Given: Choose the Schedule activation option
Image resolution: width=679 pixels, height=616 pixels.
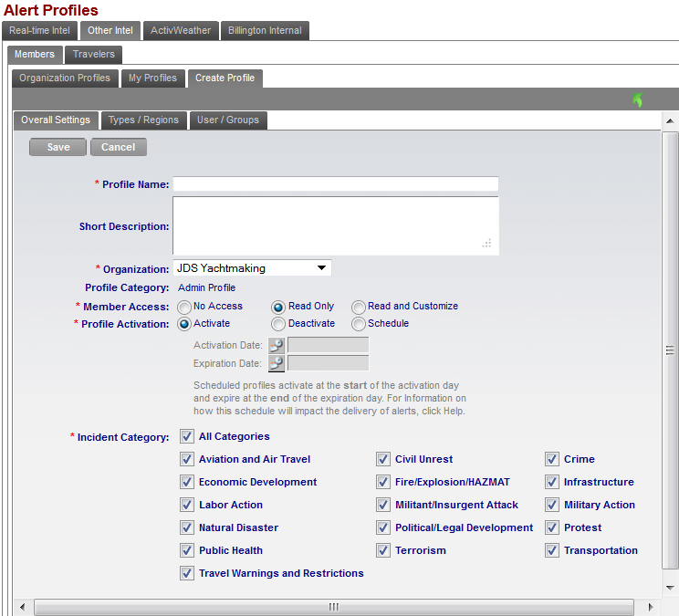Looking at the screenshot, I should [359, 324].
